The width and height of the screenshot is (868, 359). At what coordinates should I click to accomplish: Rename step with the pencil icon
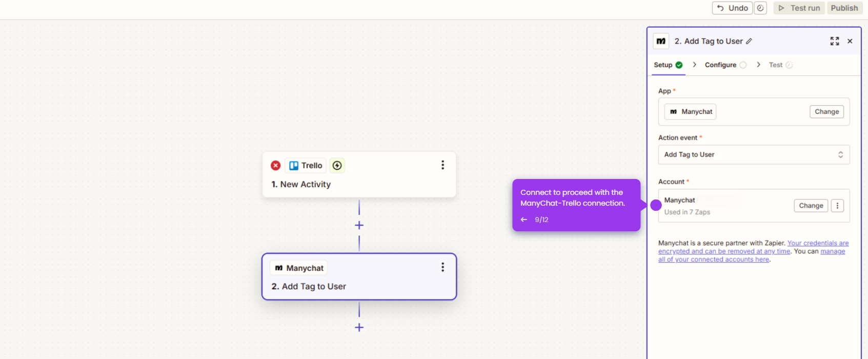pos(749,41)
